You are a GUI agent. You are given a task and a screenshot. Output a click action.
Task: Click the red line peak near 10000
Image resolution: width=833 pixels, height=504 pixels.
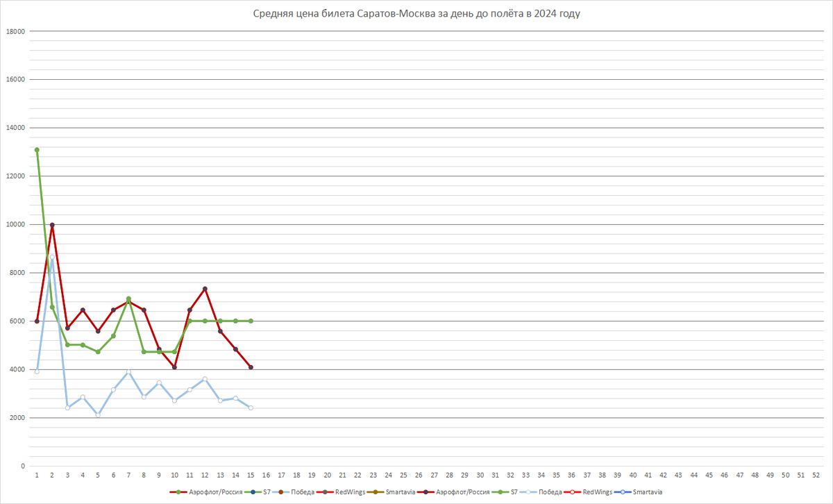click(x=52, y=225)
